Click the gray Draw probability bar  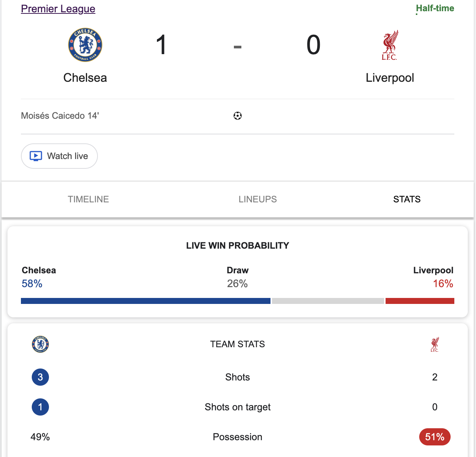[x=328, y=301]
